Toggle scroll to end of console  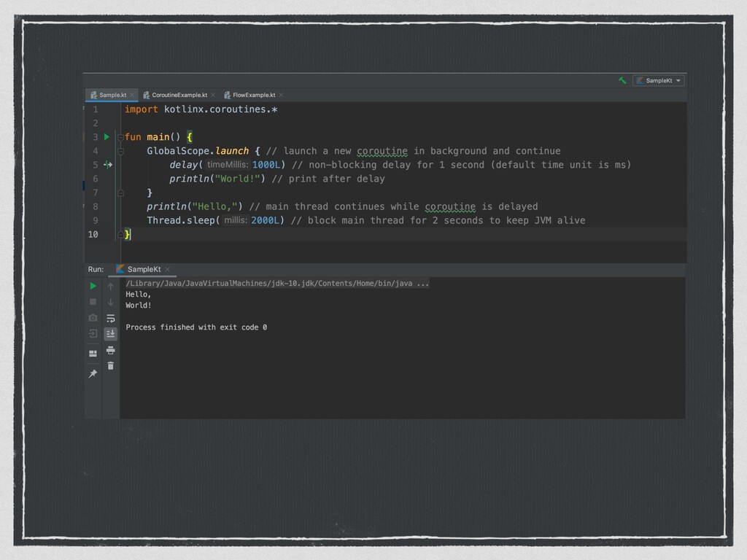click(x=111, y=334)
